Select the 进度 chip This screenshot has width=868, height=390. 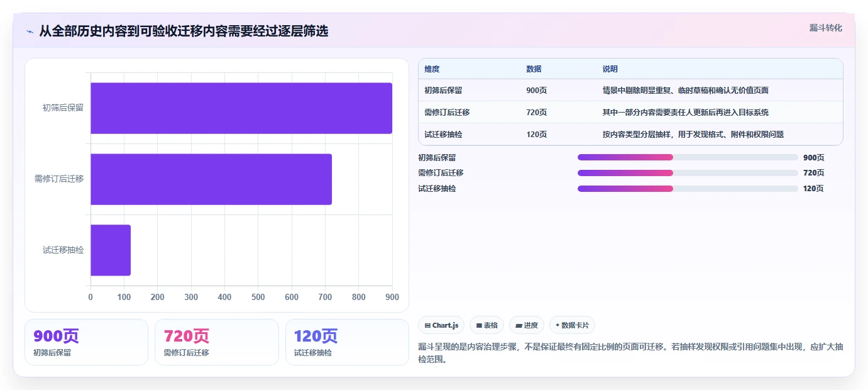point(527,325)
